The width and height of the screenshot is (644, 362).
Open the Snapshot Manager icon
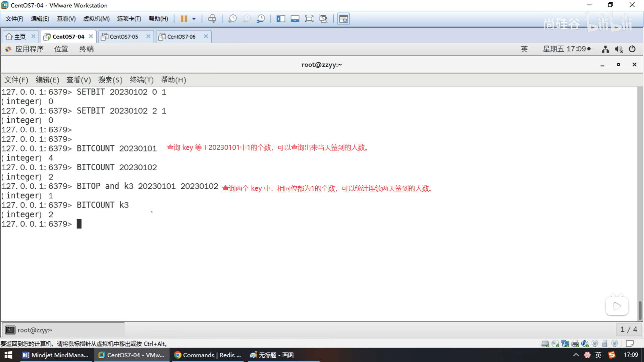[x=261, y=19]
